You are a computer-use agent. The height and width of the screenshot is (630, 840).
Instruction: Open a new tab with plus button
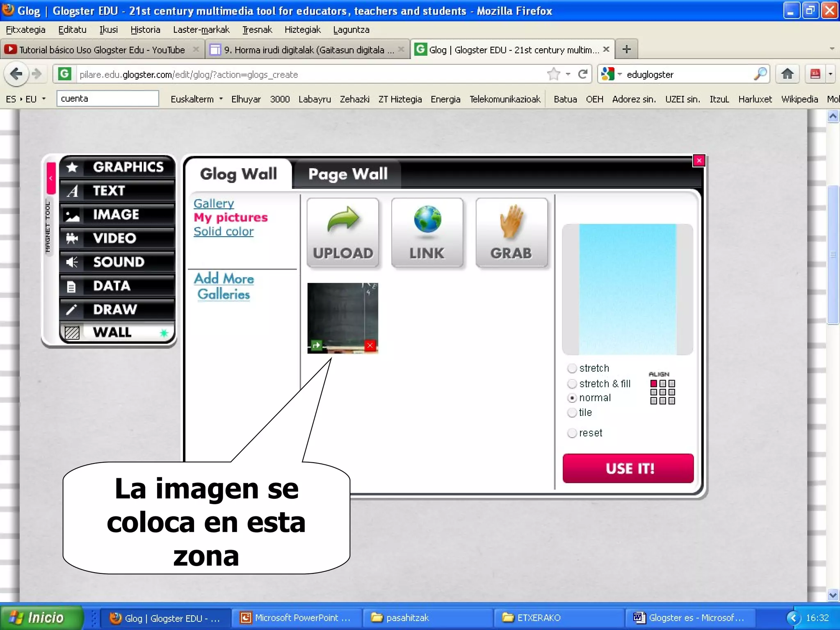626,50
